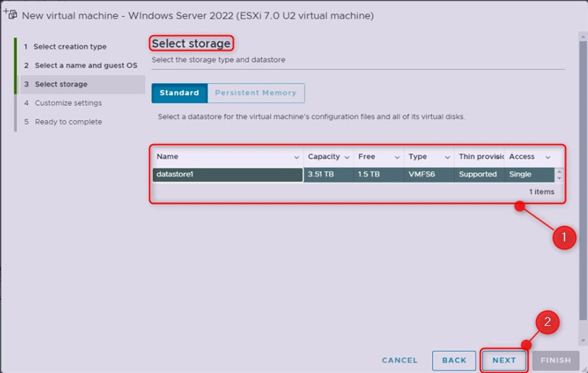Click the 1.5 TB free space cell
This screenshot has width=588, height=373.
(379, 174)
